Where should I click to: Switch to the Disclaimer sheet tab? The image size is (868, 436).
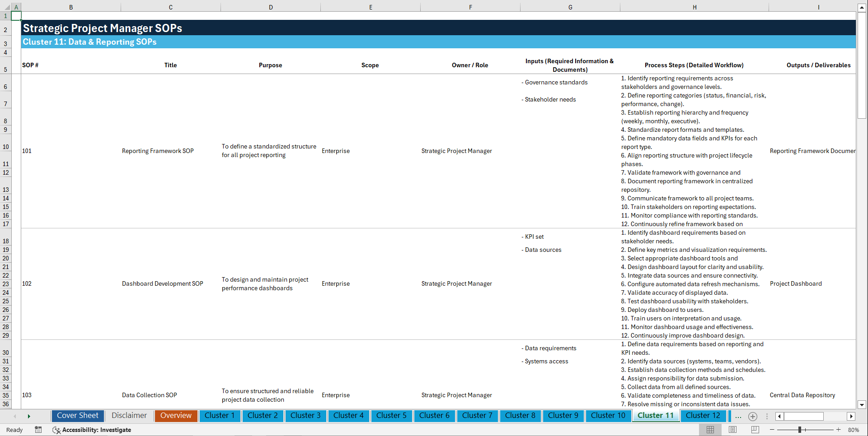tap(129, 416)
